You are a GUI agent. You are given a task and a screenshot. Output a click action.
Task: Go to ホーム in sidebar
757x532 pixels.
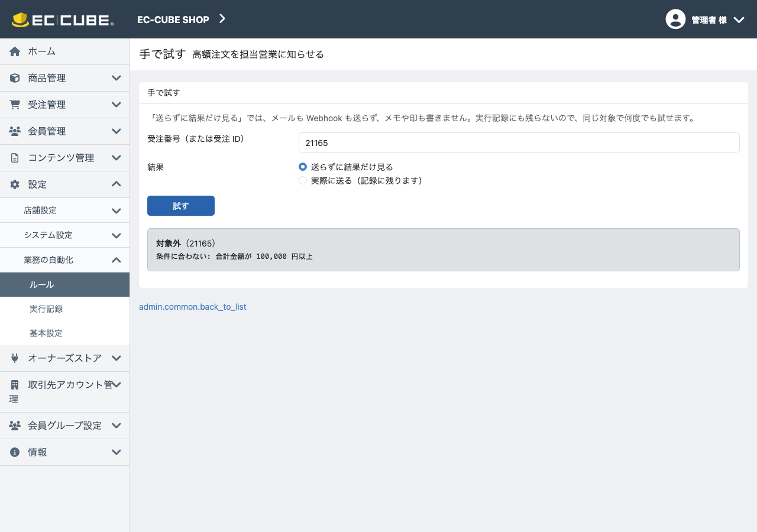65,51
